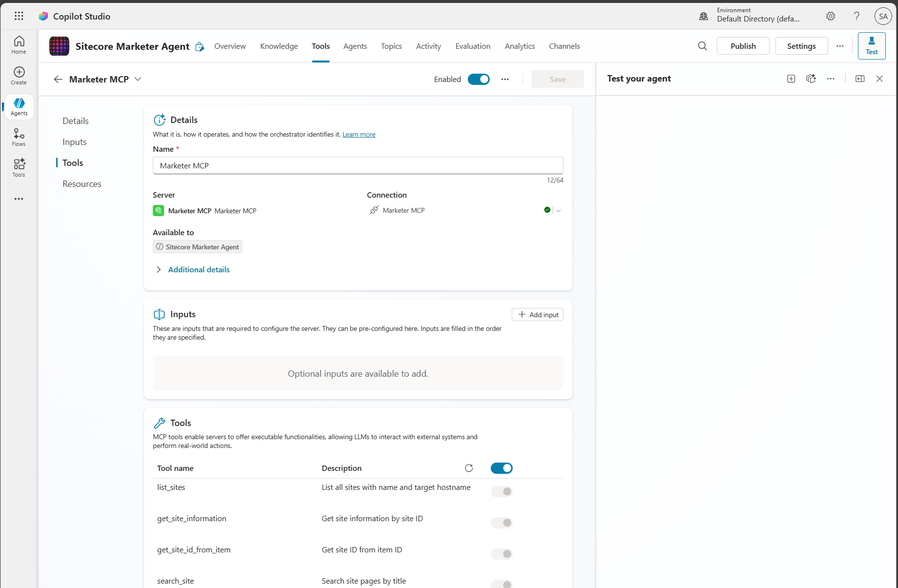Toggle the list_sites tool switch

click(x=501, y=491)
